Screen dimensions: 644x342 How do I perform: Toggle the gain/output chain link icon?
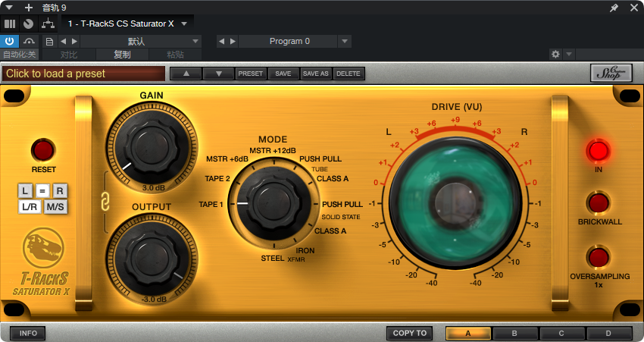pyautogui.click(x=105, y=203)
